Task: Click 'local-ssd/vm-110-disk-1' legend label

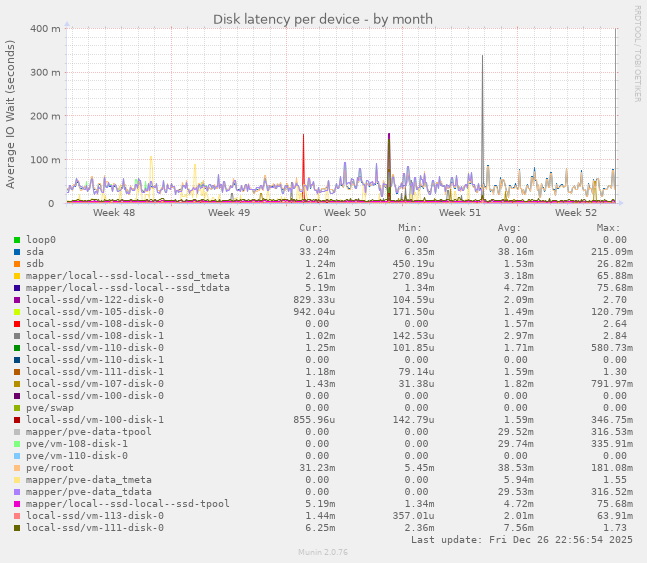Action: [95, 360]
